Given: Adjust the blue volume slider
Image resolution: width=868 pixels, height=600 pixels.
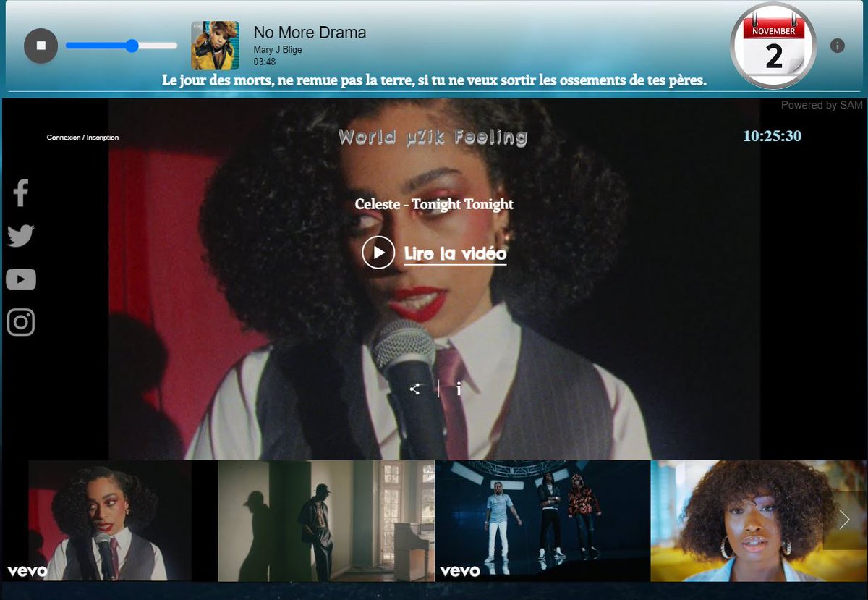Looking at the screenshot, I should pos(122,46).
